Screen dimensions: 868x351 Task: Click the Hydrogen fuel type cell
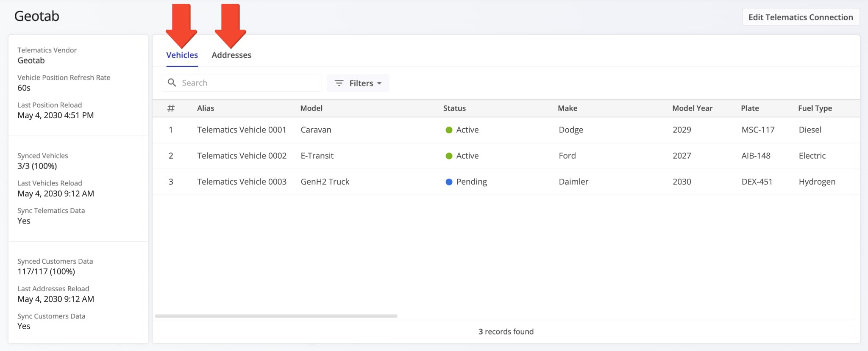click(817, 182)
